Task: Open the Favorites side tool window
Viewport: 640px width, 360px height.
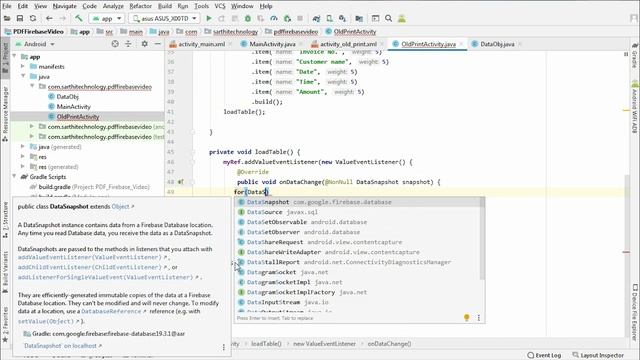Action: click(5, 324)
